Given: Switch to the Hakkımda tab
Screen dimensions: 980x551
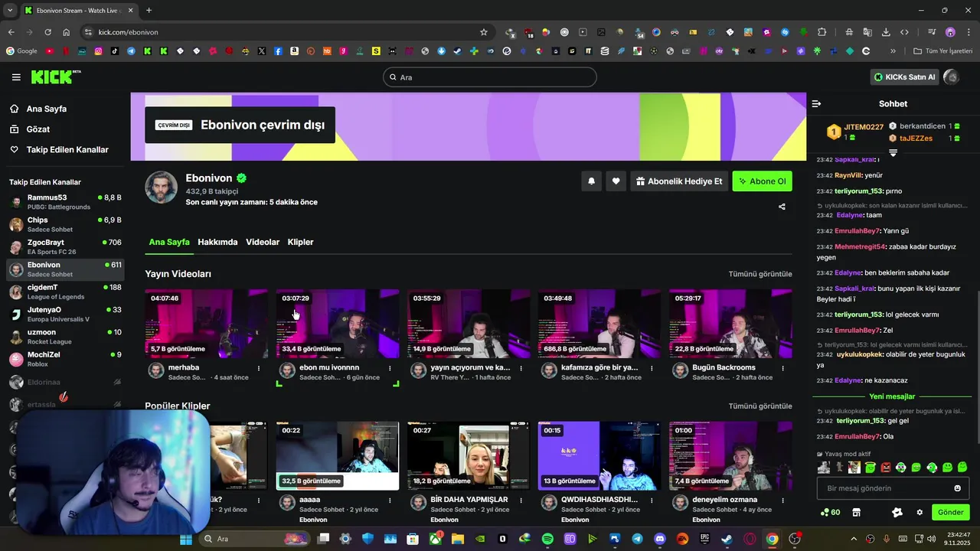Looking at the screenshot, I should 217,242.
